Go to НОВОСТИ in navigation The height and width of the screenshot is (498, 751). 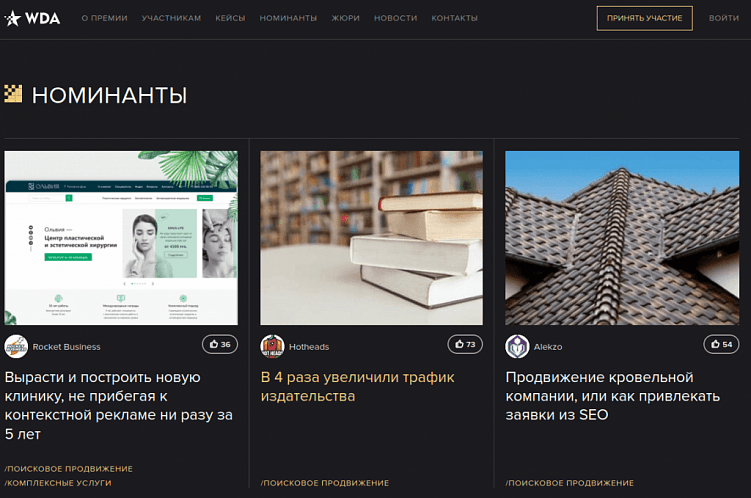point(396,18)
